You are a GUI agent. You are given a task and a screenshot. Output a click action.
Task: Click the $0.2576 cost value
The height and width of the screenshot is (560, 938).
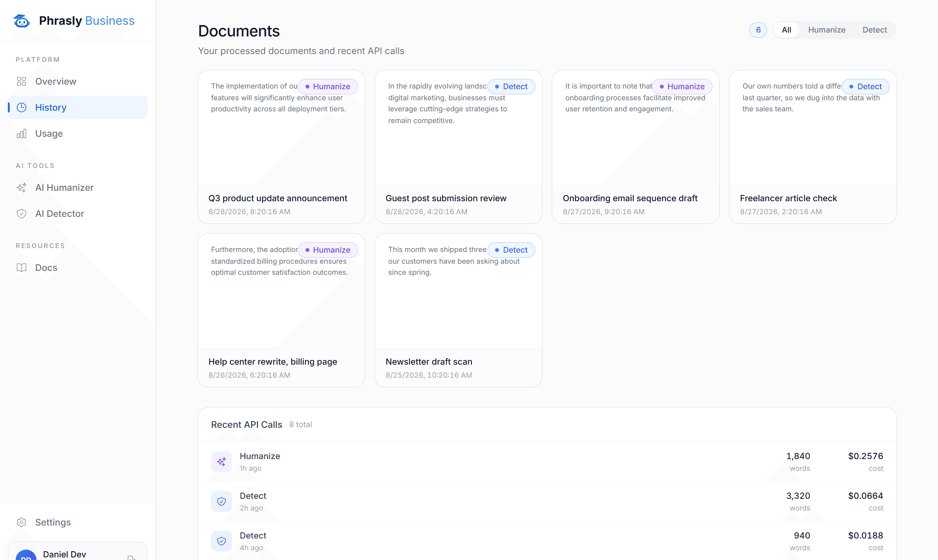click(865, 456)
